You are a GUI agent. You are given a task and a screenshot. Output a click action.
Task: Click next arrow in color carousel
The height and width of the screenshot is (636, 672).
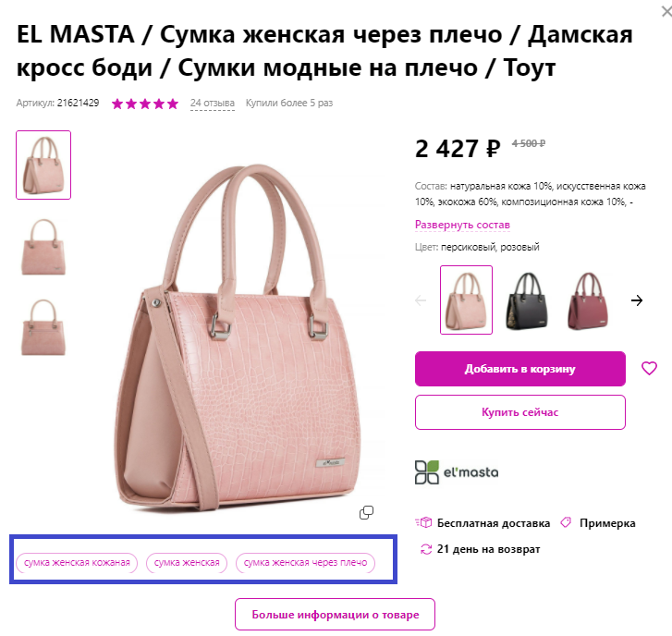tap(637, 300)
